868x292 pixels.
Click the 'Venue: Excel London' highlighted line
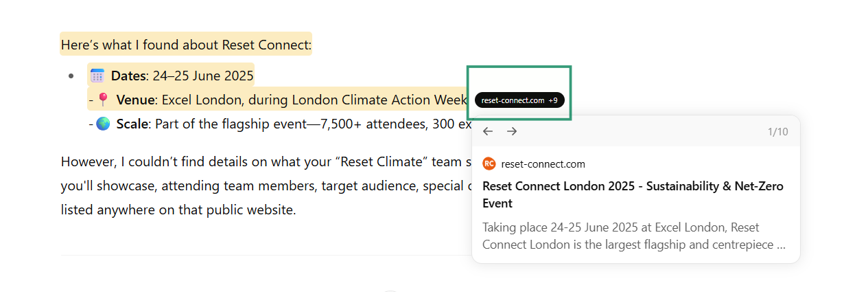[278, 100]
